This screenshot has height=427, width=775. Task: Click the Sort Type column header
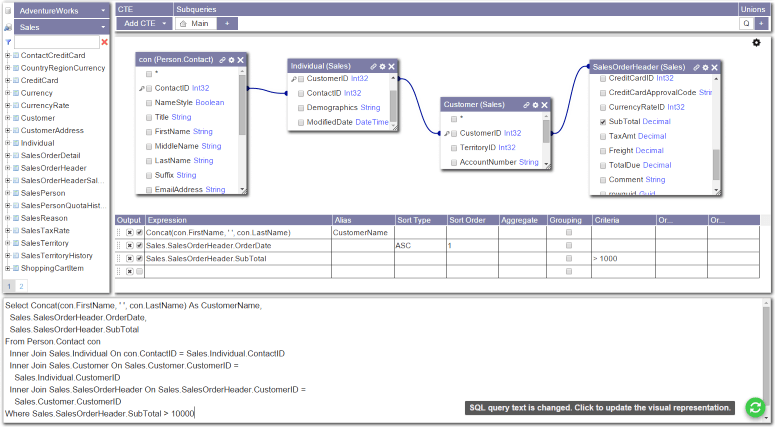(420, 220)
